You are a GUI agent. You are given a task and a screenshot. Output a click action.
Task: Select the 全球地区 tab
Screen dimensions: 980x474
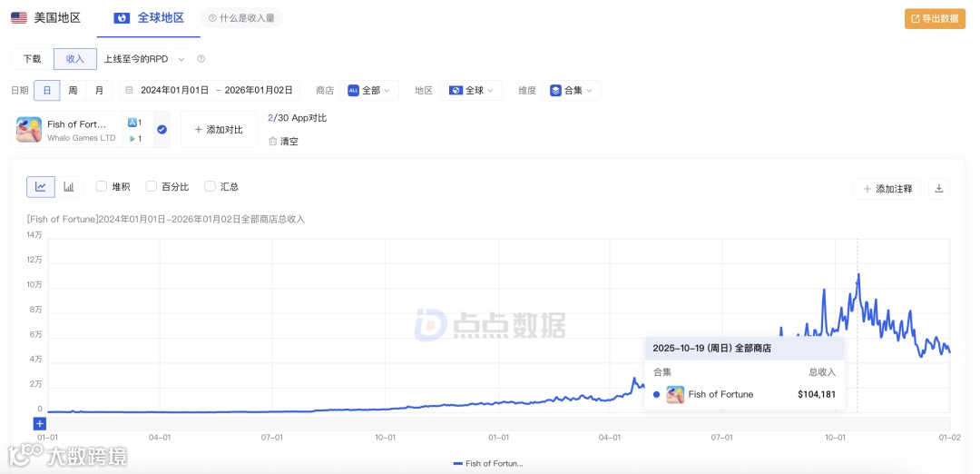click(x=149, y=17)
